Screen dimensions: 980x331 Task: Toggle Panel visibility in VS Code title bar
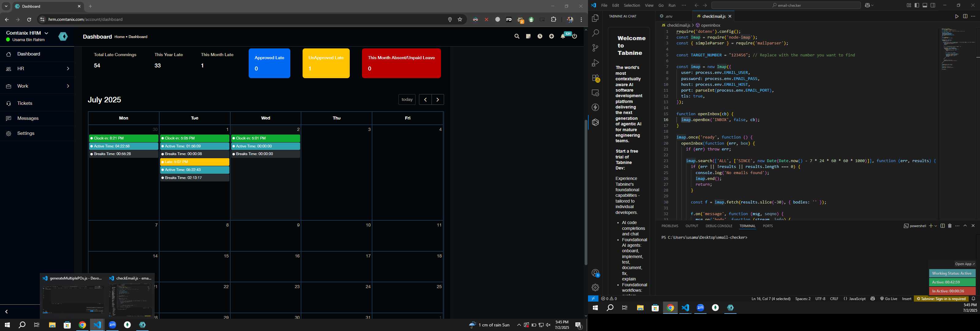coord(925,5)
